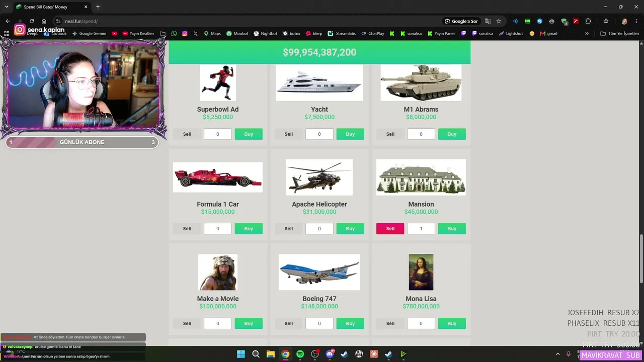Buy a Formula 1 Car
Viewport: 644px width, 362px height.
coord(249,229)
